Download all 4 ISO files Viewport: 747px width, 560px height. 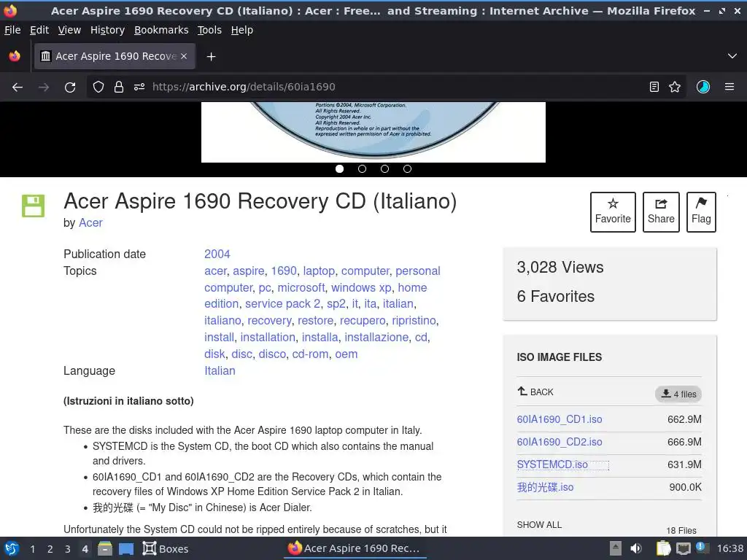[678, 394]
